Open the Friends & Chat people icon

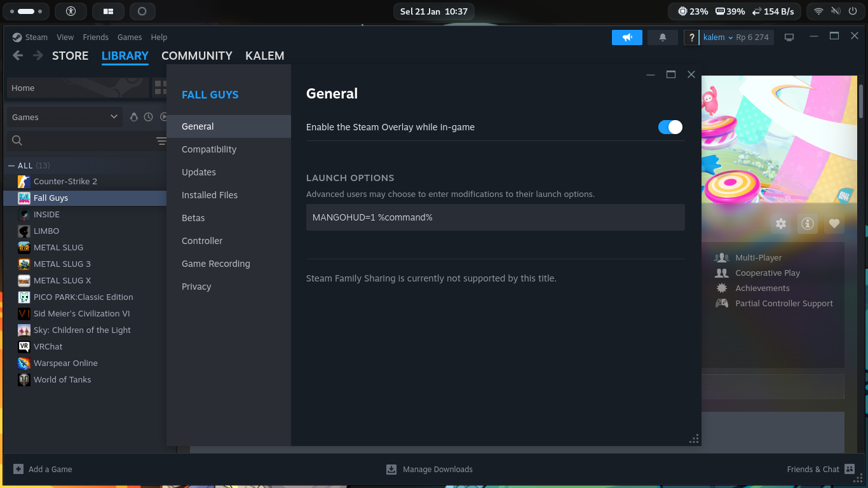click(x=850, y=469)
